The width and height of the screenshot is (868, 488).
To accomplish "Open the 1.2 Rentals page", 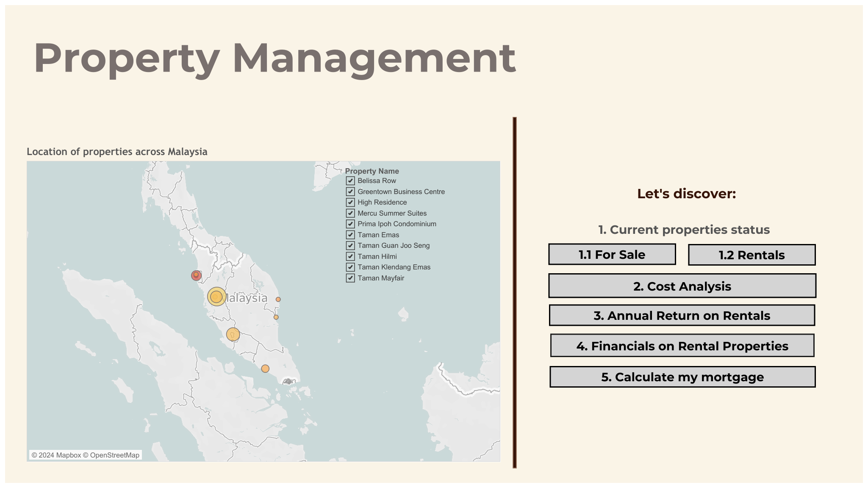I will tap(752, 255).
